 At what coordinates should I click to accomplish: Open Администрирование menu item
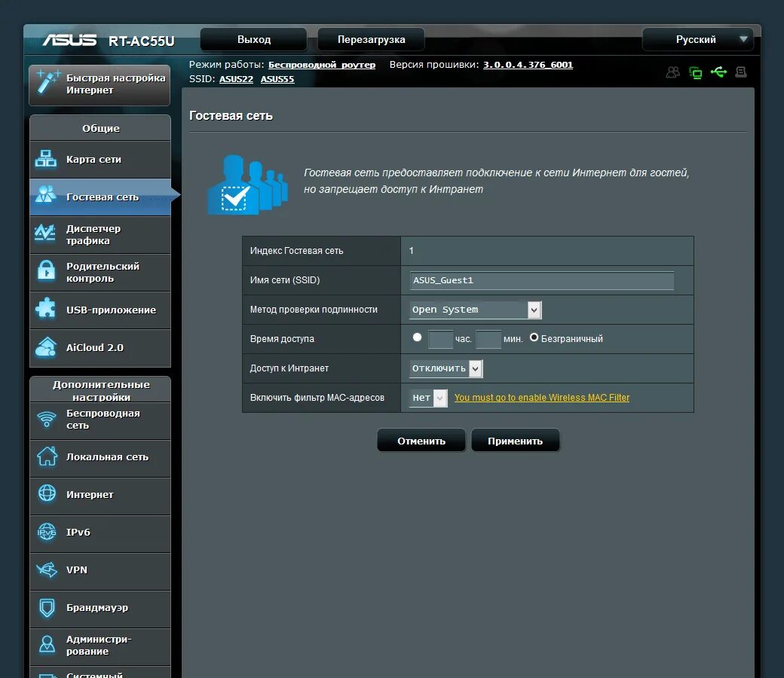[x=100, y=646]
